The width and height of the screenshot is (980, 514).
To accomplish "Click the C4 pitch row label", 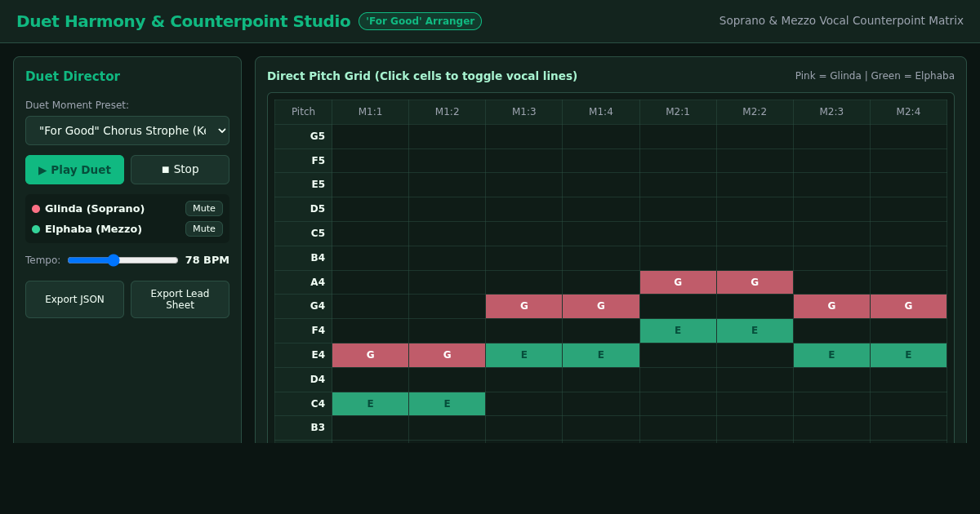I will 303,404.
